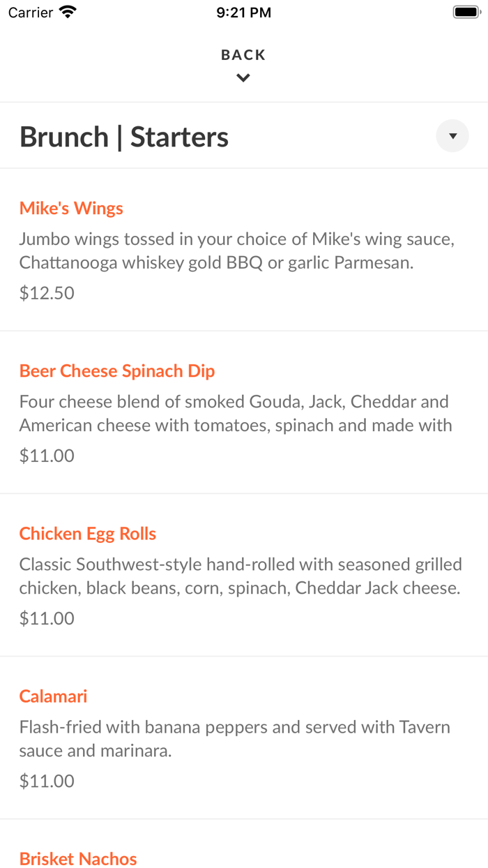
Task: Tap the Brunch | Starters header text
Action: (123, 136)
